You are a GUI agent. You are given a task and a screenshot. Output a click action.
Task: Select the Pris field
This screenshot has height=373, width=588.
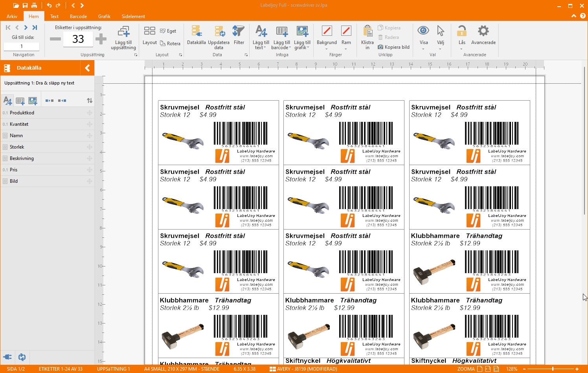47,170
